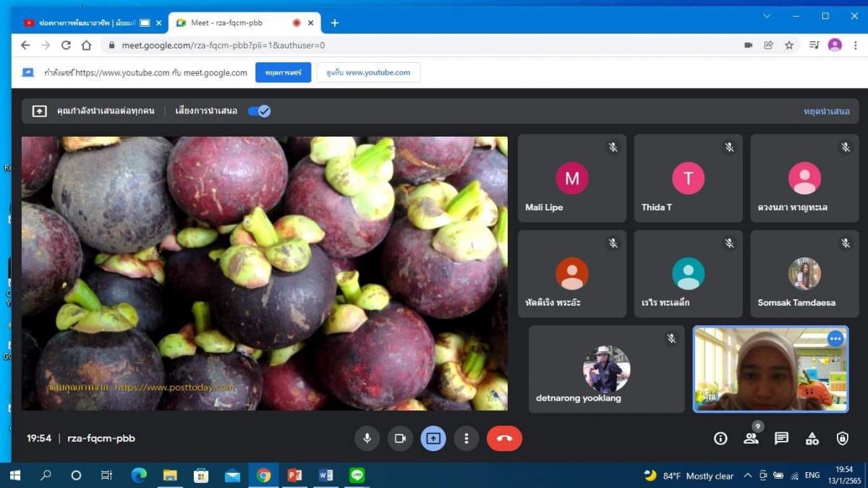Viewport: 868px width, 488px height.
Task: Turn off the camera button
Action: pyautogui.click(x=399, y=438)
